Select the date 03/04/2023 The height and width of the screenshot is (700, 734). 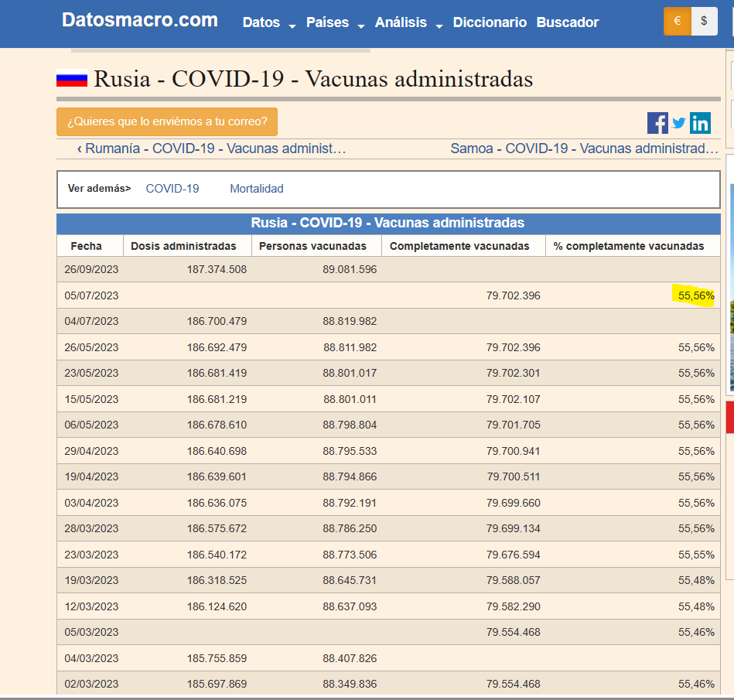[x=91, y=503]
